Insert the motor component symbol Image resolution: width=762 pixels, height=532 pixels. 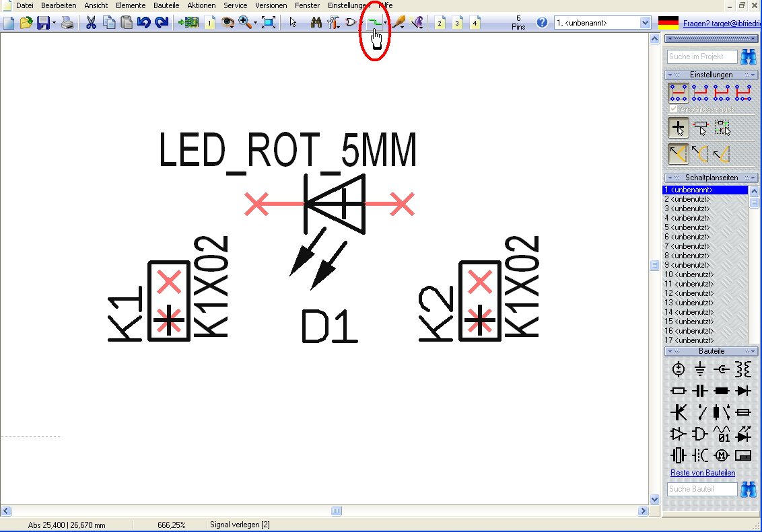(x=722, y=455)
